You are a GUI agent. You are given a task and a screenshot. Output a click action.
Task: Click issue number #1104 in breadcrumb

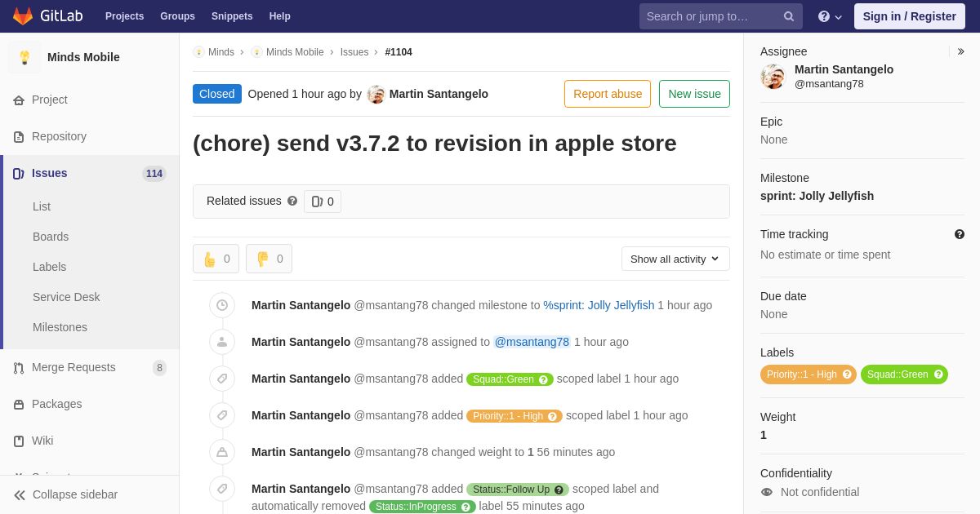tap(399, 52)
